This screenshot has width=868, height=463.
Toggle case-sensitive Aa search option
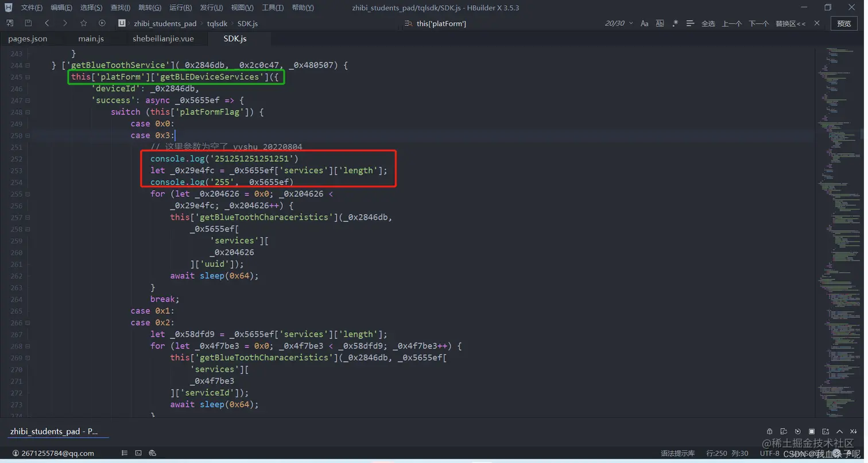(645, 23)
